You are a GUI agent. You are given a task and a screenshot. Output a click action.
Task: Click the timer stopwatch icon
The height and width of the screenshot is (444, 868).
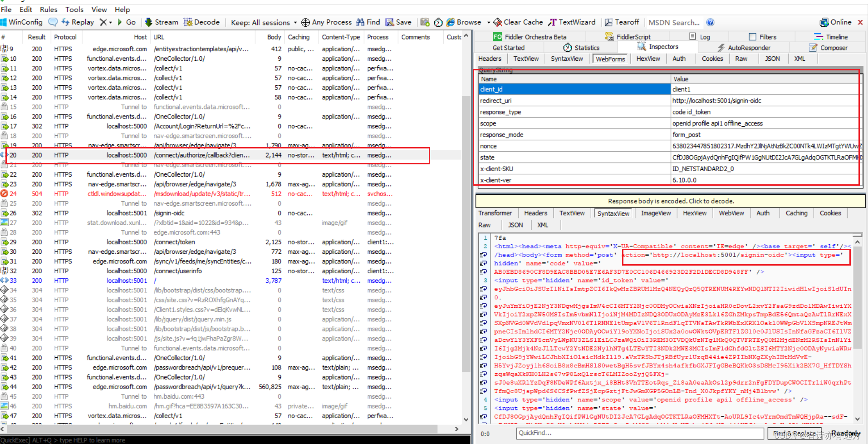tap(438, 22)
